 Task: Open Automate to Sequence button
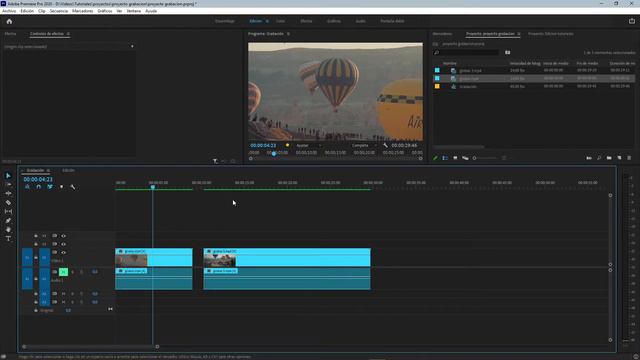click(x=589, y=158)
